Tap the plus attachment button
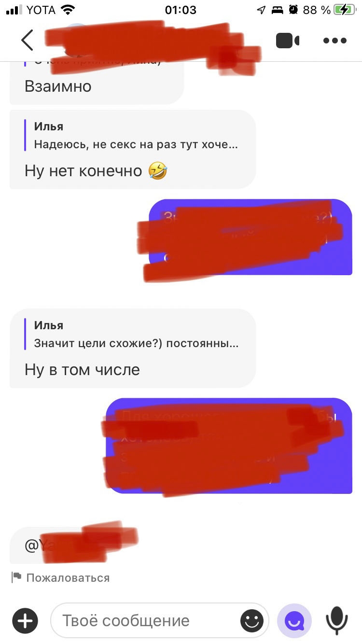The width and height of the screenshot is (362, 644). tap(25, 620)
